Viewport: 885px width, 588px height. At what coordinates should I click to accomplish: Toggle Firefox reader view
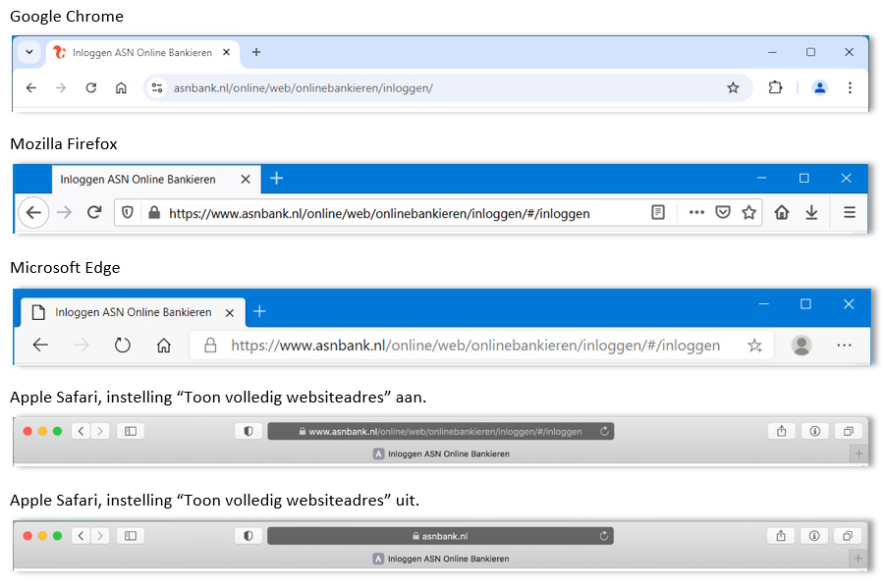658,212
